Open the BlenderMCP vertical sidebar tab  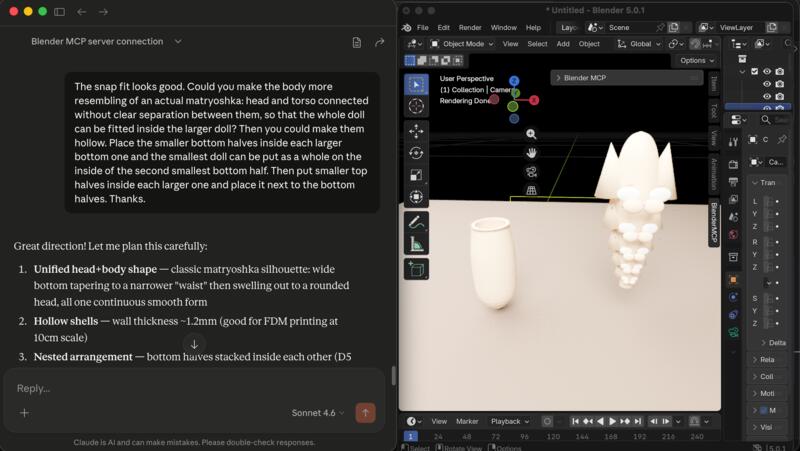714,222
